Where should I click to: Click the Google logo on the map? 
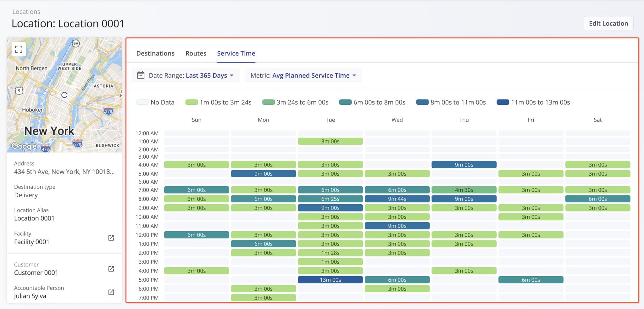coord(24,146)
